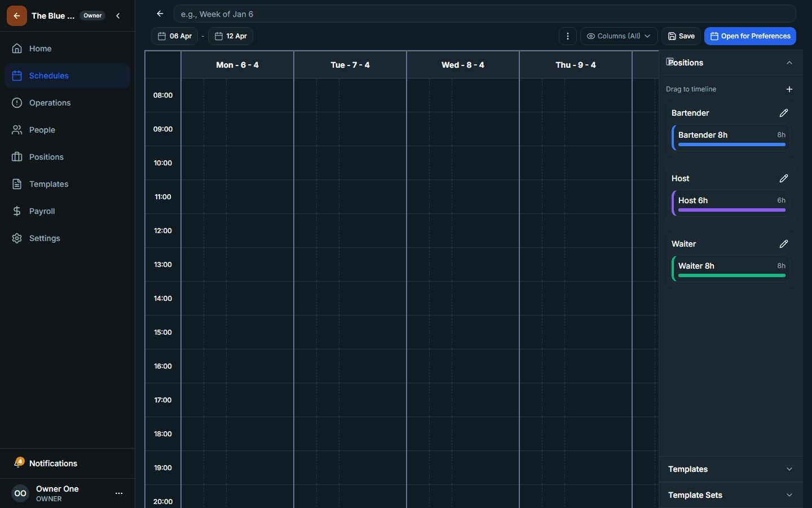Click the 17:00 time label
Screen dimensions: 812x508
[163, 400]
